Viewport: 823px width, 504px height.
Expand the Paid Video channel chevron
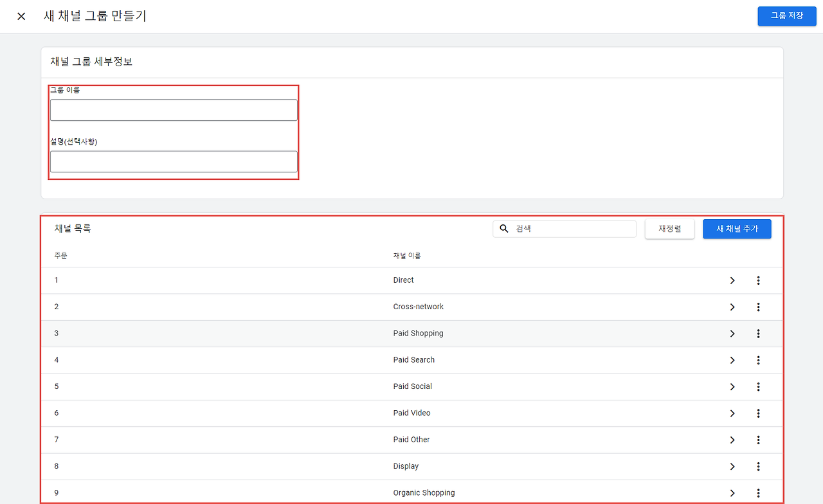[x=732, y=413]
